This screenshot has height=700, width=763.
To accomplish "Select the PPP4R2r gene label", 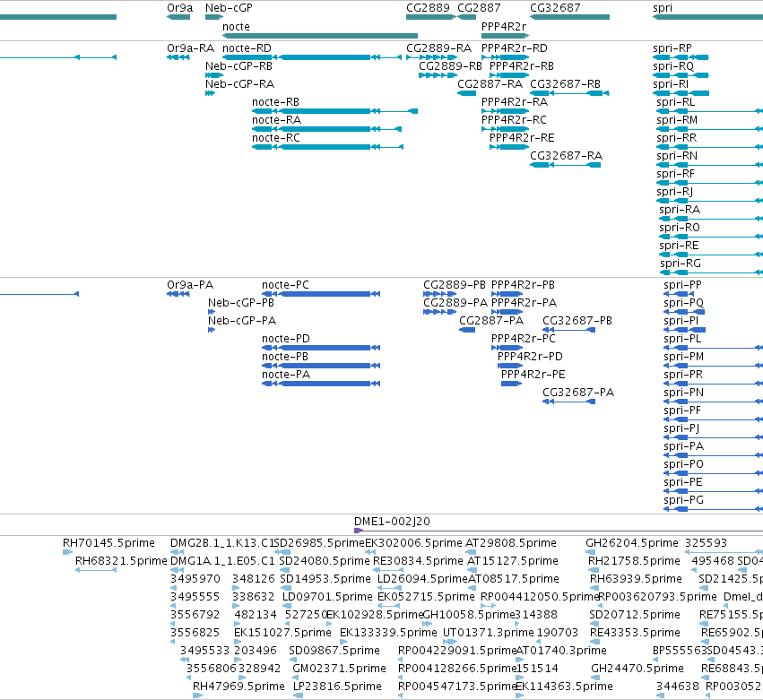I will click(x=504, y=27).
